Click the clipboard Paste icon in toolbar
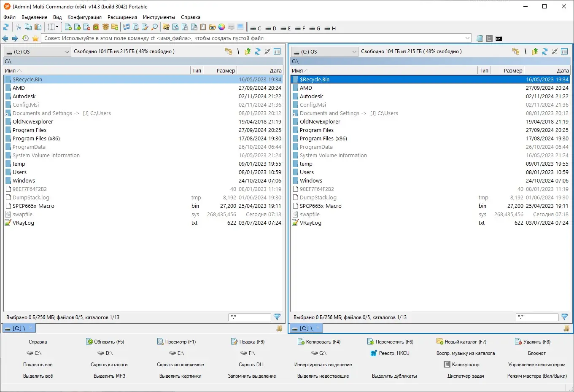574x392 pixels. coord(38,27)
